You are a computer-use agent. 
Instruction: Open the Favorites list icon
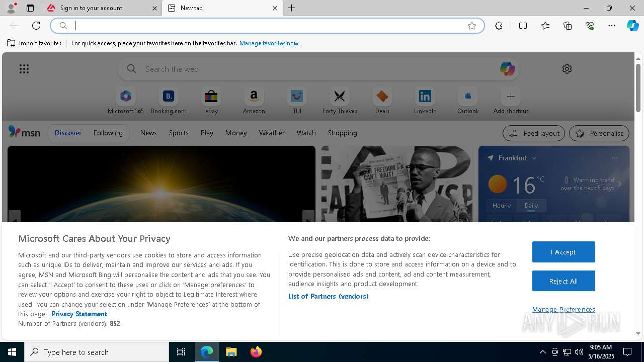click(x=545, y=26)
